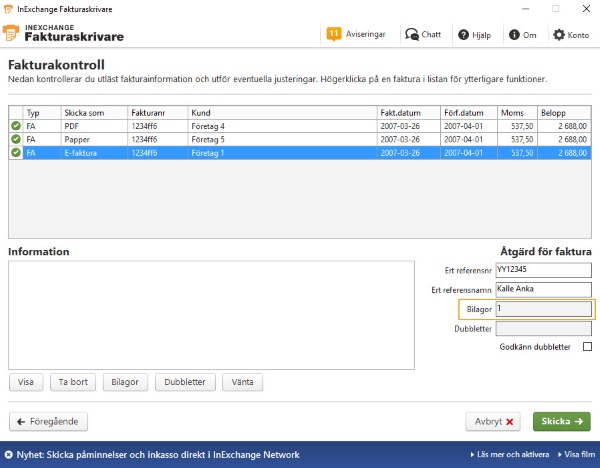Click the green status check for Företag 5
Image resolution: width=600 pixels, height=468 pixels.
[x=16, y=139]
